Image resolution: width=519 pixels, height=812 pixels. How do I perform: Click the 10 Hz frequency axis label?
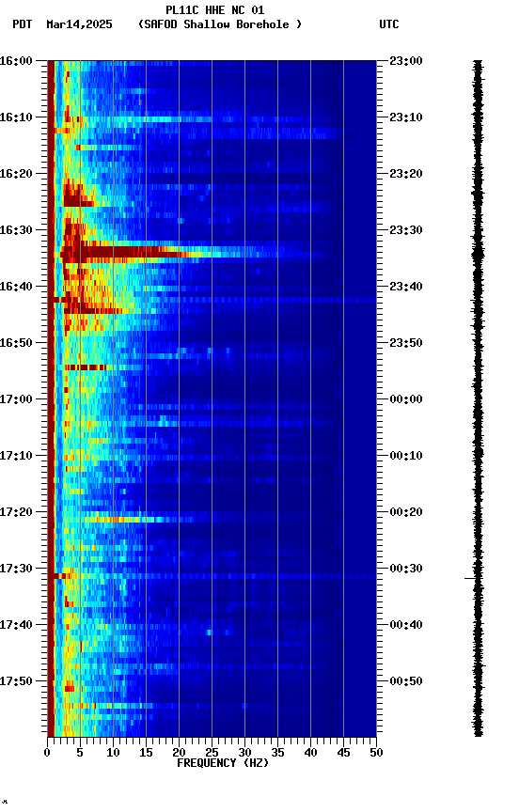(113, 753)
